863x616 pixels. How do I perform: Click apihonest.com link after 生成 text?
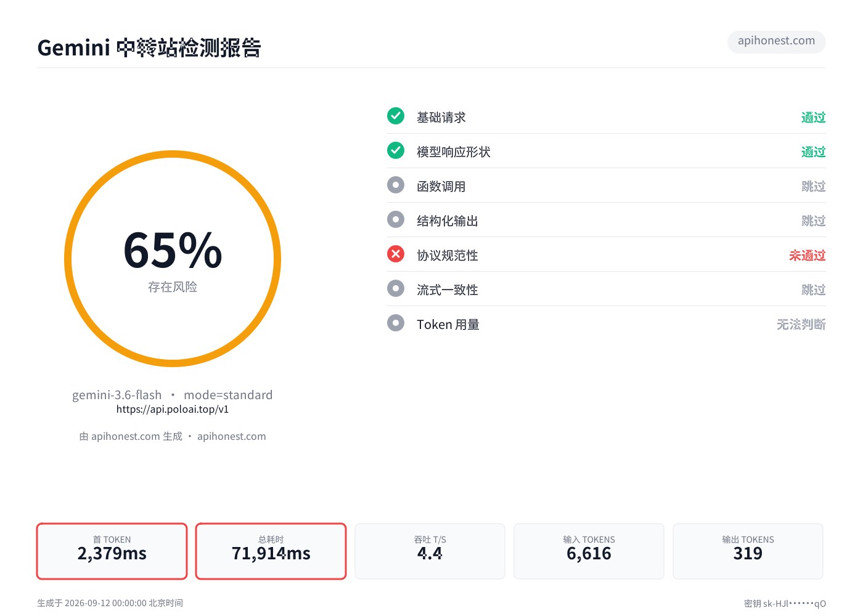pos(232,436)
